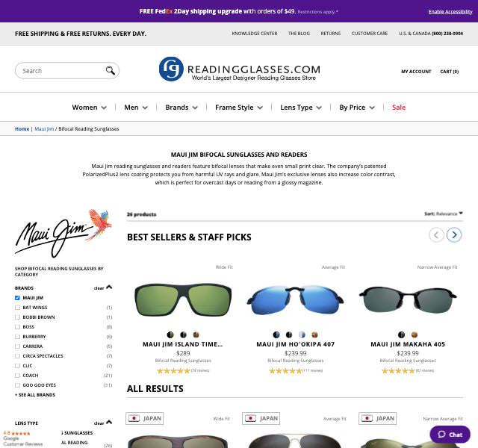Click the Japan flag badge on first result
Viewport: 478px width, 448px height.
(x=144, y=418)
